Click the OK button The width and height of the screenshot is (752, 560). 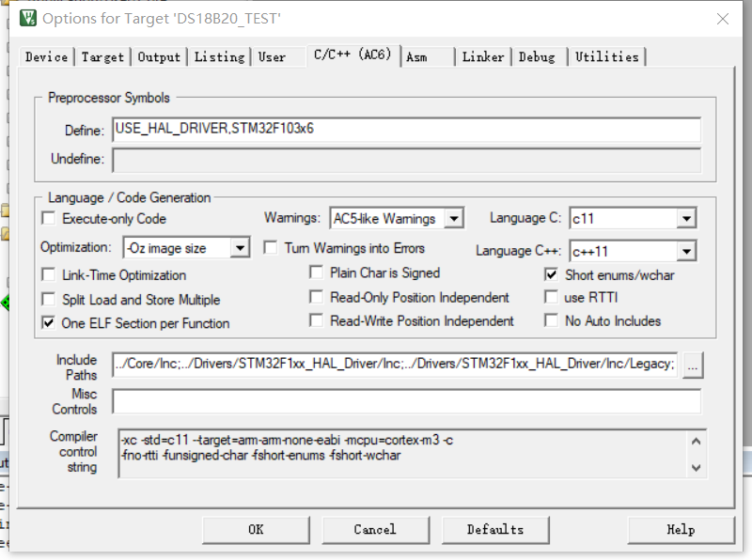click(256, 530)
